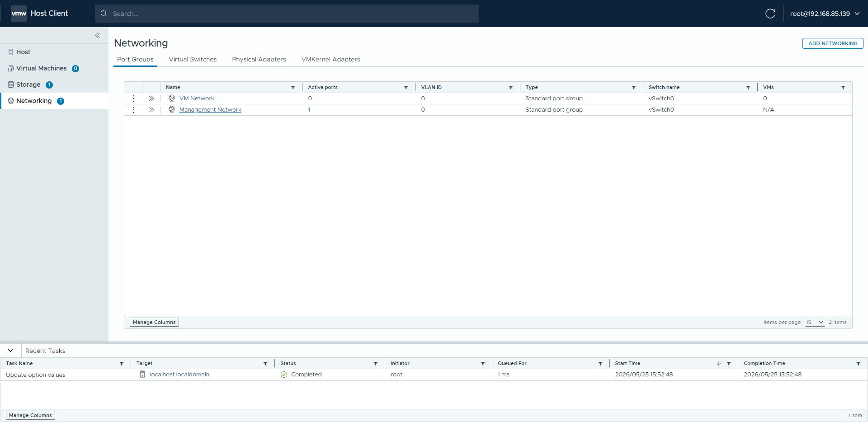868x422 pixels.
Task: Click vSwitch0 in the VM Network row
Action: (661, 98)
